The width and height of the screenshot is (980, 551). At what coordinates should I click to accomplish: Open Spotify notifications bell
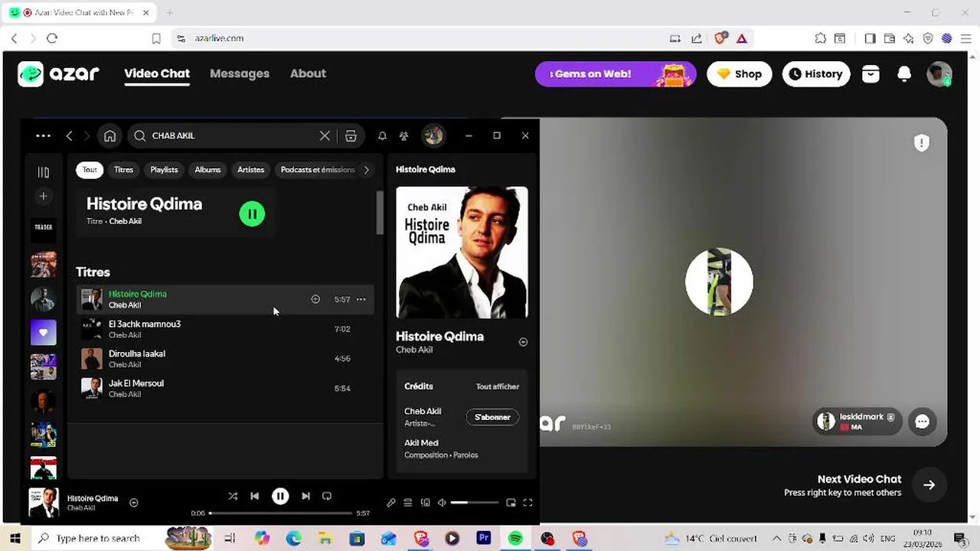click(x=382, y=135)
